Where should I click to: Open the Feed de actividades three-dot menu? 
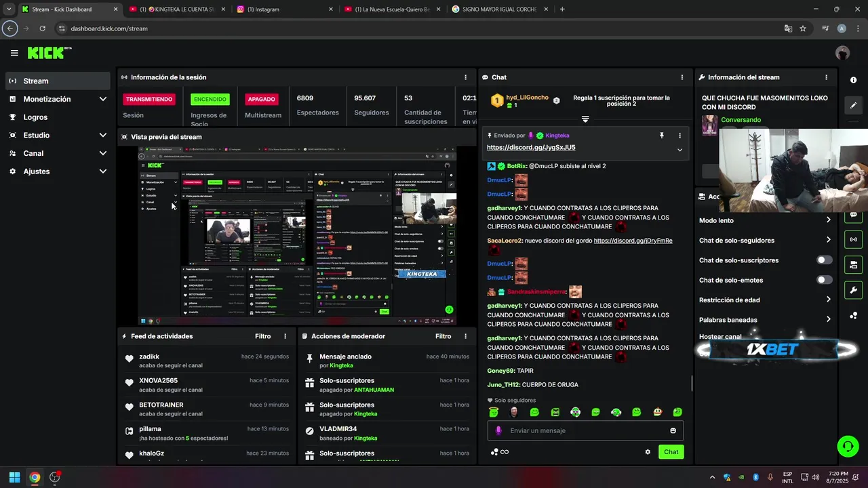pos(285,336)
